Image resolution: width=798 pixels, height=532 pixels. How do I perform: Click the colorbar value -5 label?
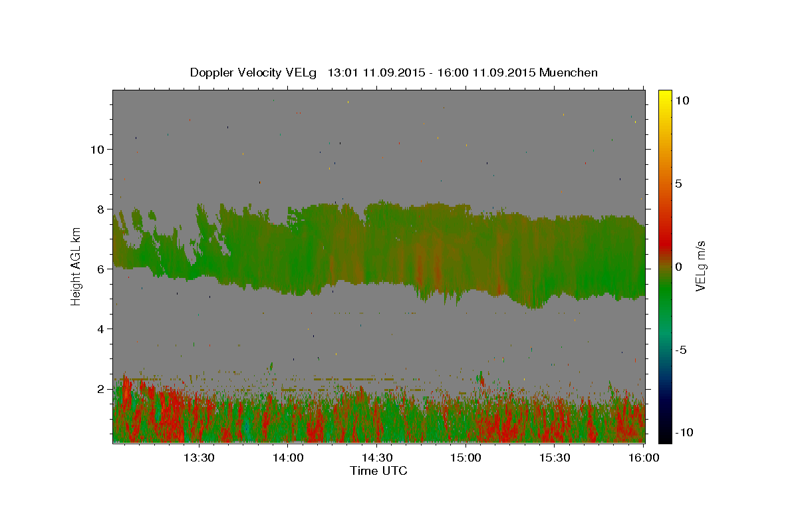[681, 350]
